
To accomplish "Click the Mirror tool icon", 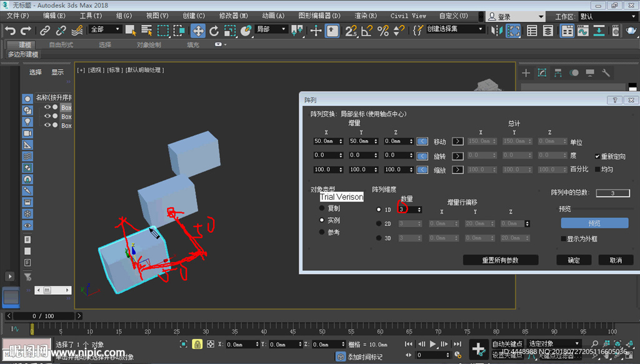I will 496,31.
